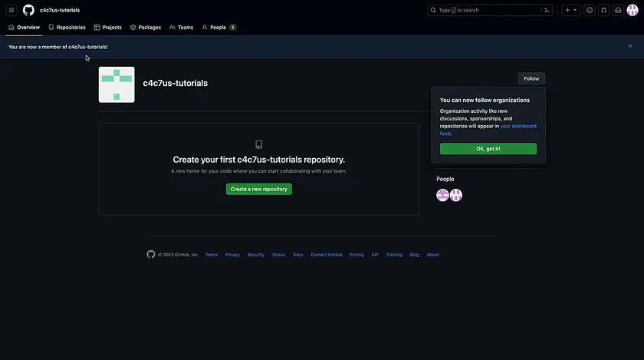Open the first member avatar under People

tap(442, 195)
